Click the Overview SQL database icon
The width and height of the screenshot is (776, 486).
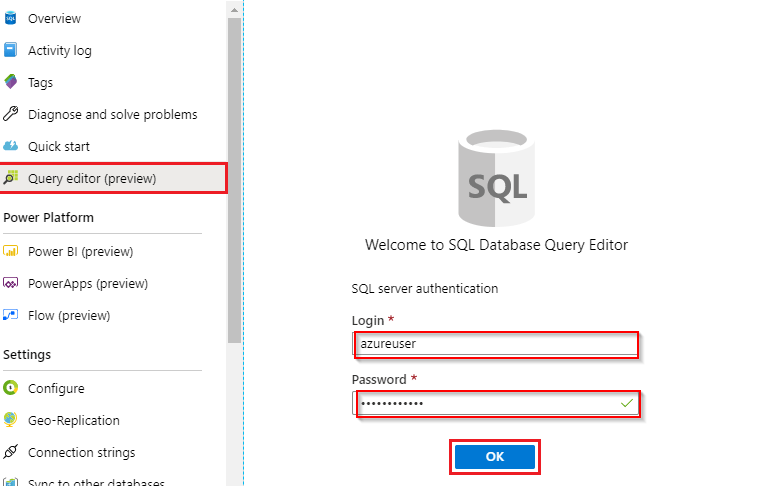[10, 18]
